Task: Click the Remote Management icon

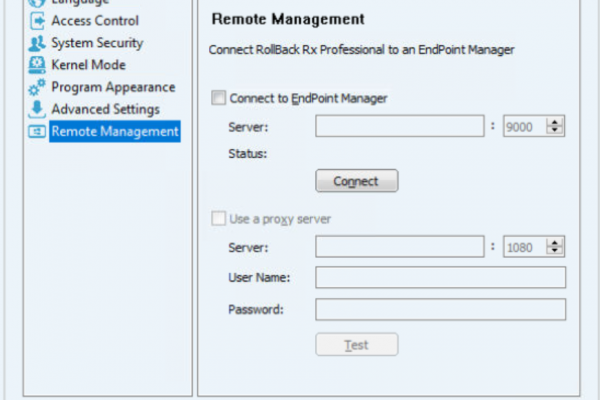Action: pyautogui.click(x=37, y=132)
